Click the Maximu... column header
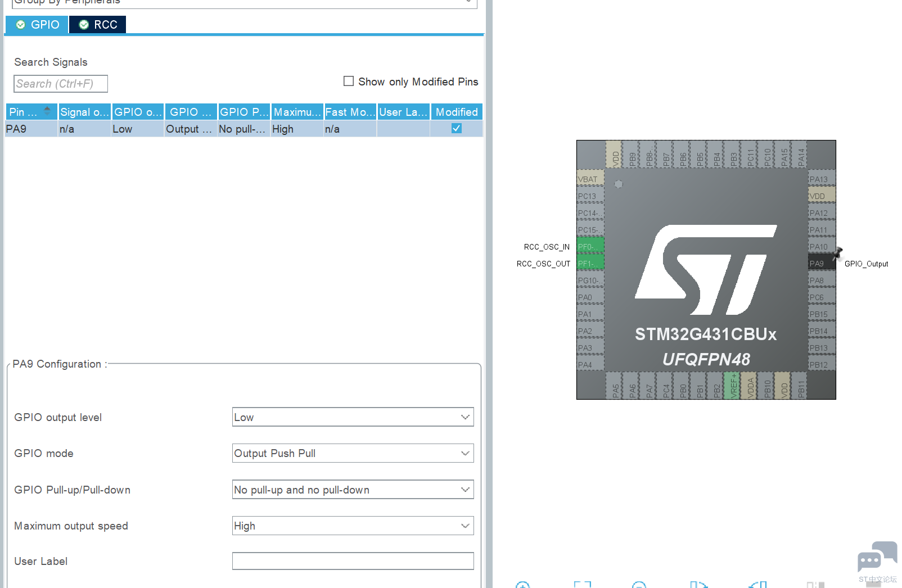This screenshot has height=588, width=902. (297, 112)
